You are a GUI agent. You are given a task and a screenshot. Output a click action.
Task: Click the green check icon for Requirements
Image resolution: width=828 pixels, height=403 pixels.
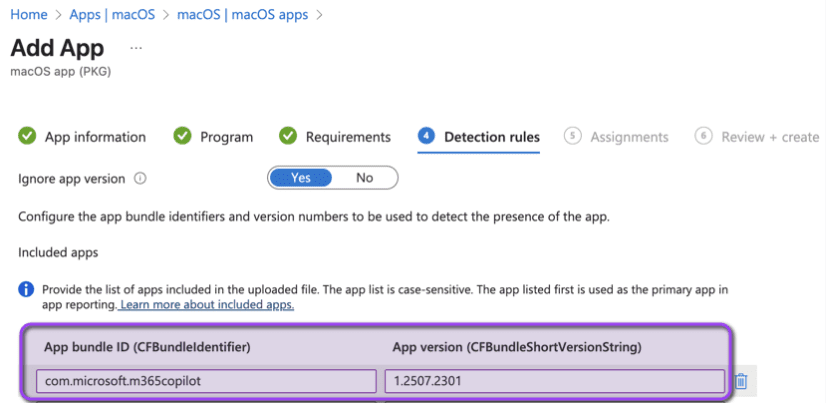tap(288, 137)
